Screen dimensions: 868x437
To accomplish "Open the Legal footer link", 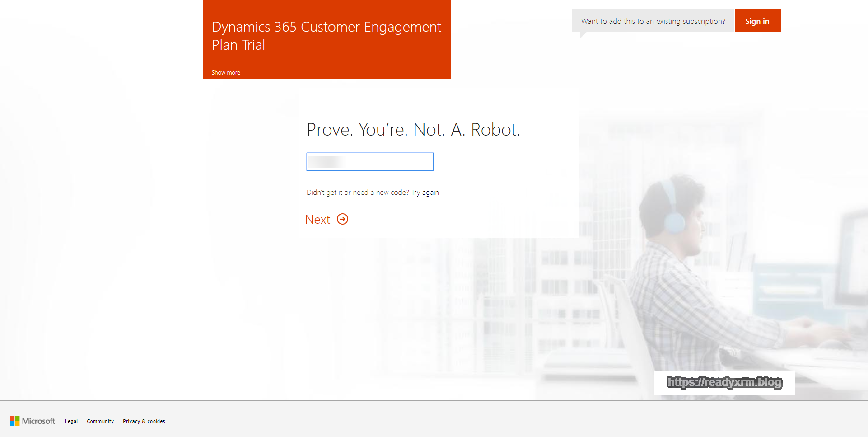I will [x=71, y=421].
